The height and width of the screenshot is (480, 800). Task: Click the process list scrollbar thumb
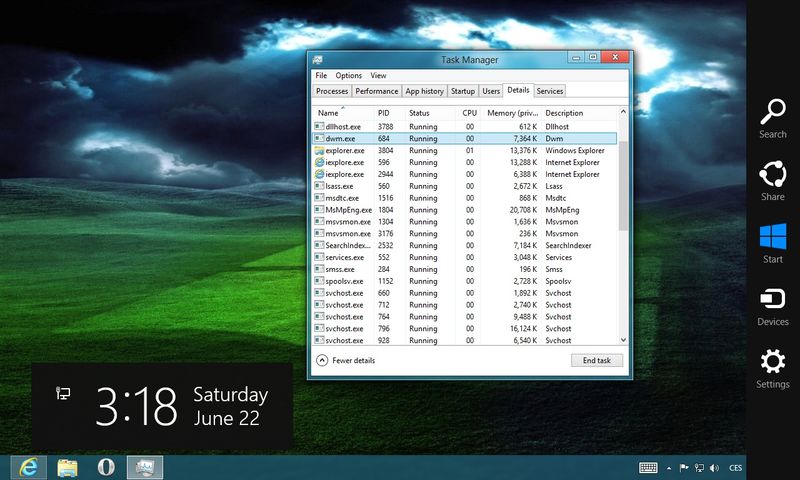tap(623, 186)
